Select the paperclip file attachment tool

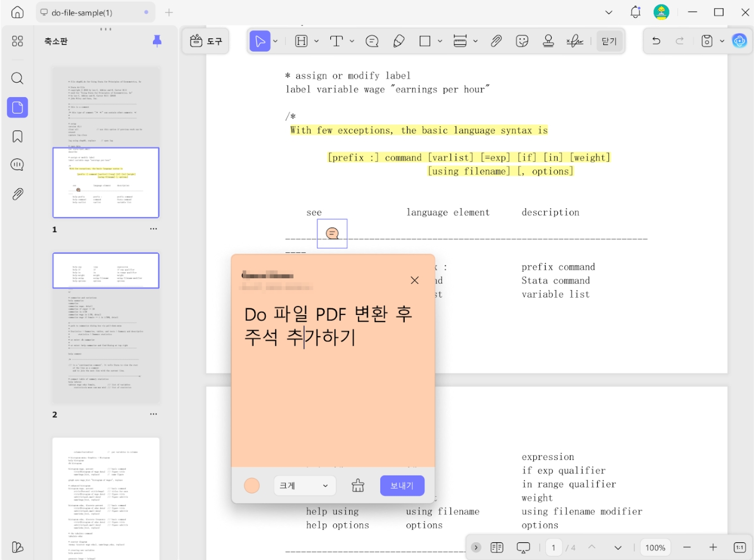(x=496, y=41)
